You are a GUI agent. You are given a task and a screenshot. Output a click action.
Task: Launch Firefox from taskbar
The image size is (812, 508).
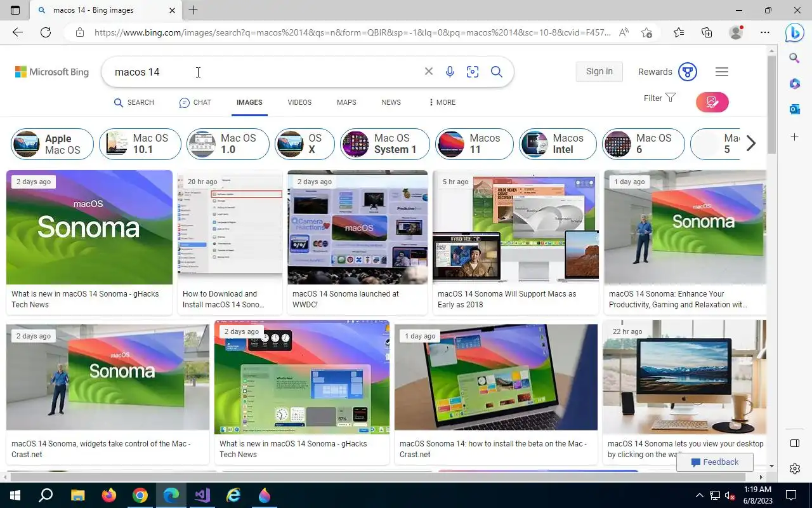[x=109, y=495]
